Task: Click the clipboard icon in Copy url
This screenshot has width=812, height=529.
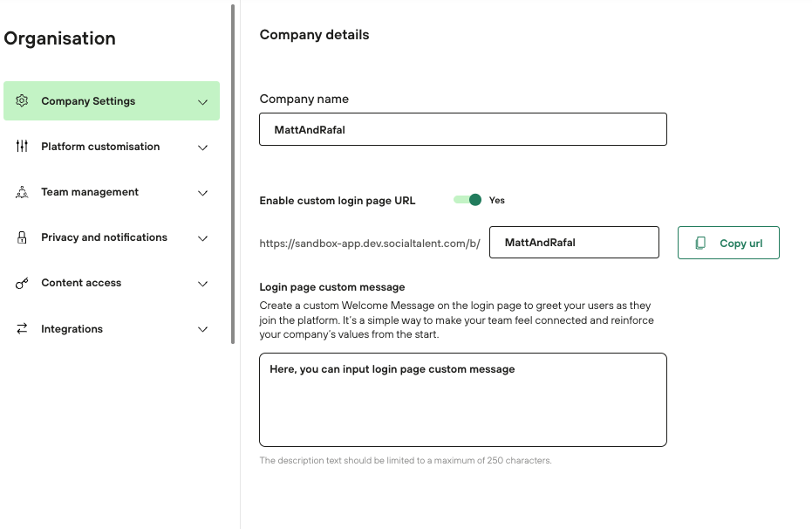Action: pyautogui.click(x=700, y=244)
